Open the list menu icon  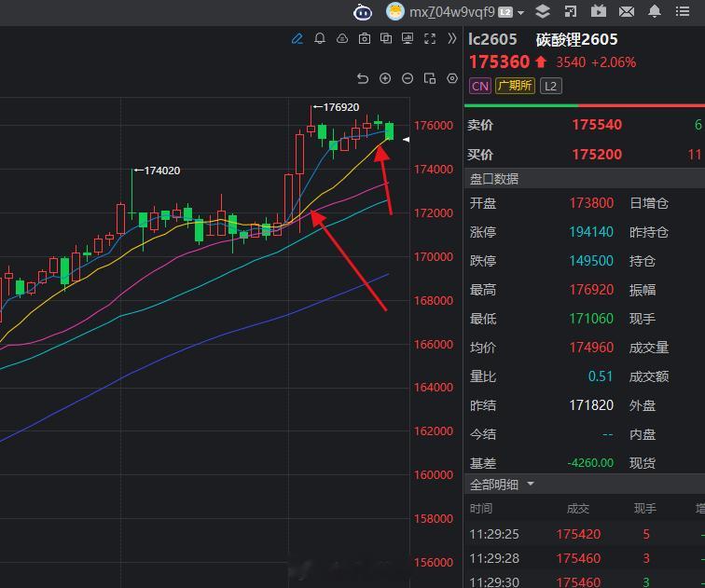click(x=682, y=11)
